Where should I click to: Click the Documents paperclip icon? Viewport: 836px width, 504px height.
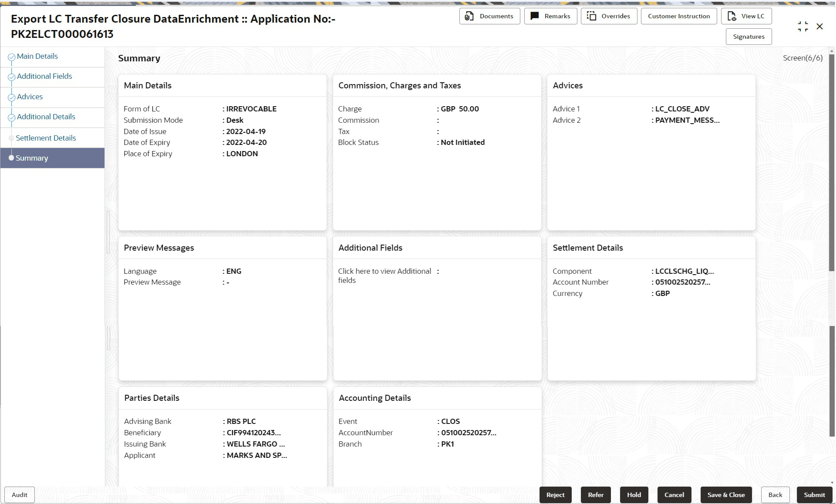pos(469,17)
